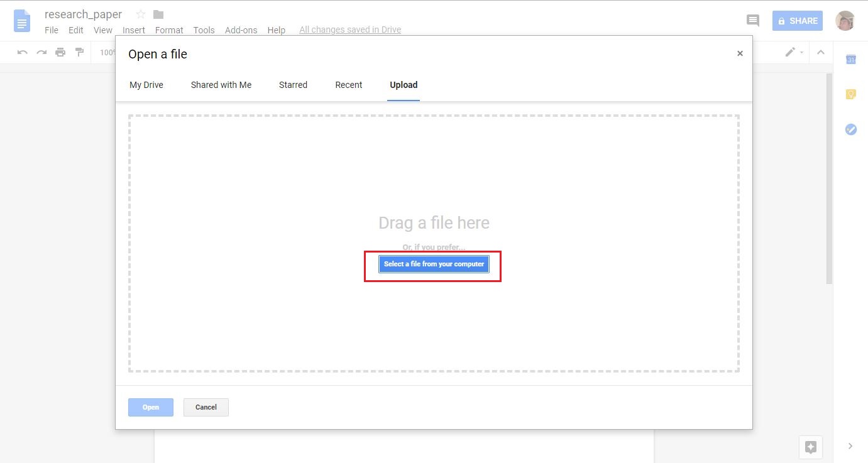Close the Open a file dialog
Viewport: 868px width, 463px height.
click(x=740, y=53)
